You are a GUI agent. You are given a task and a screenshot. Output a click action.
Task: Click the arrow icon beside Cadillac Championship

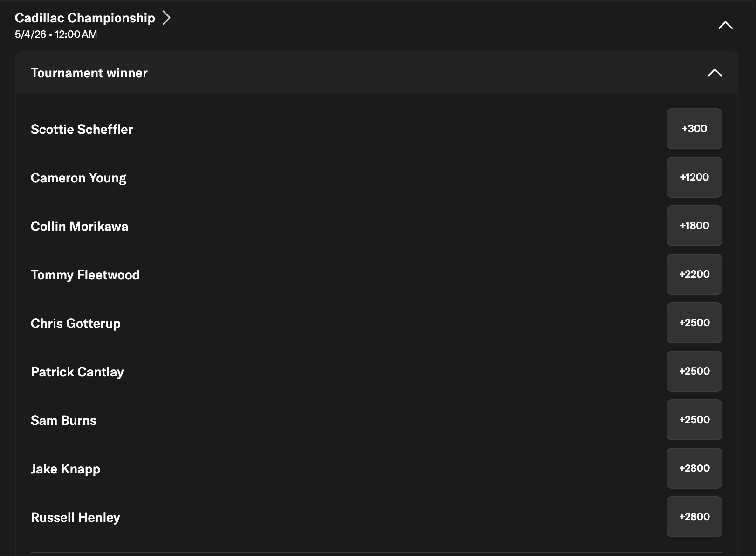[166, 18]
